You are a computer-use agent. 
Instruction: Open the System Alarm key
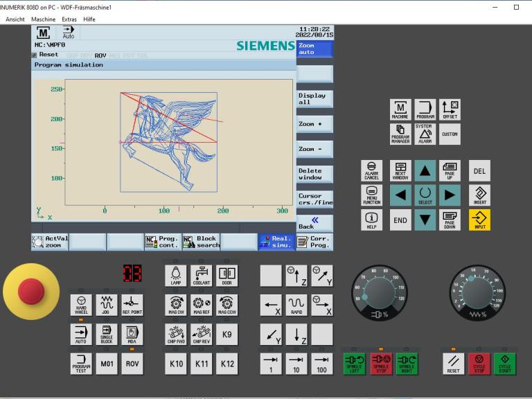(425, 134)
